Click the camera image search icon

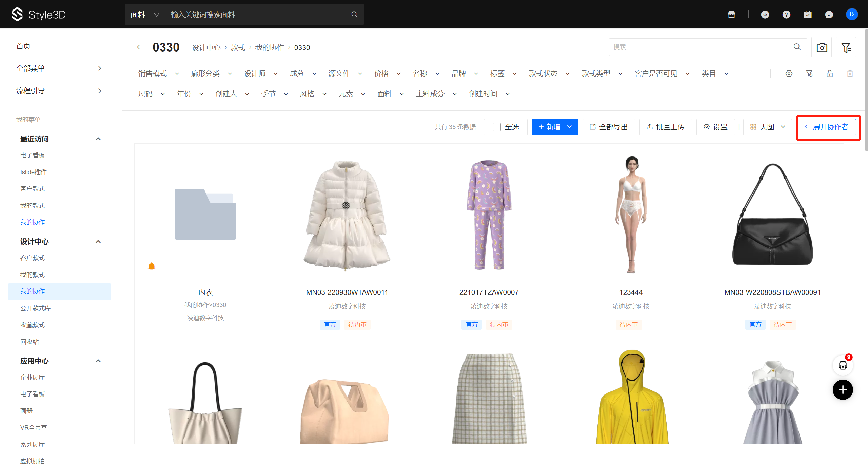822,47
